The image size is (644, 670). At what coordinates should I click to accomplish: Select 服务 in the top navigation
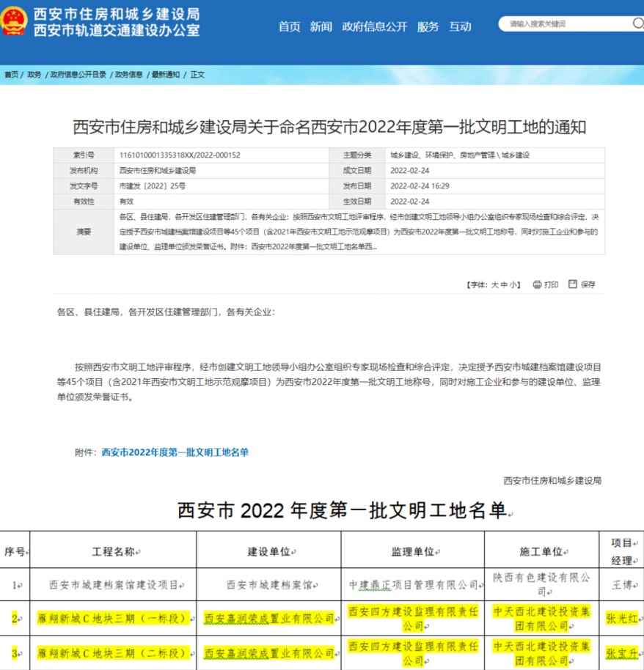(x=428, y=26)
